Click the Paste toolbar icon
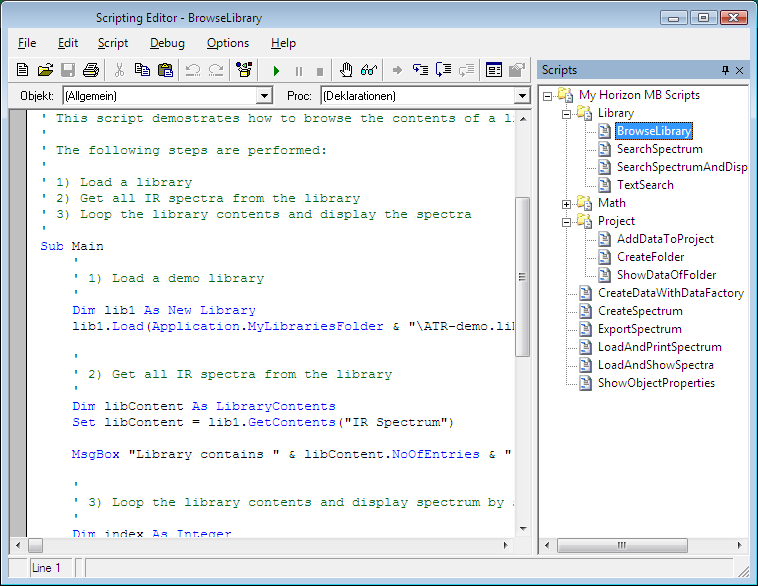Screen dimensions: 758x586 tap(165, 70)
